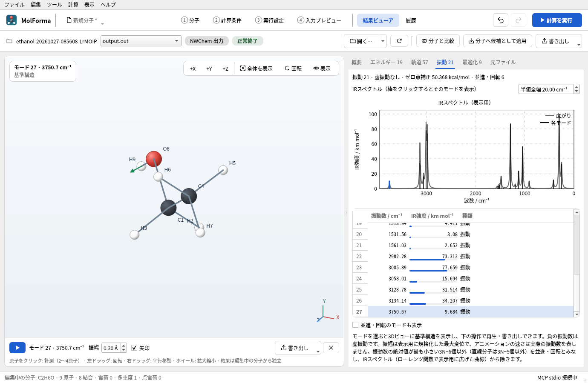Click the XYZ axis orientation gizmo

pos(327,312)
